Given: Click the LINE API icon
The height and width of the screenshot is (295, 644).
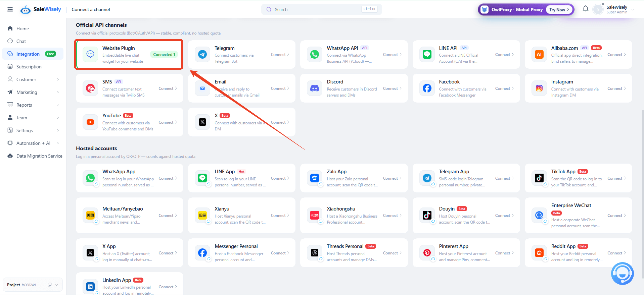Looking at the screenshot, I should point(427,55).
